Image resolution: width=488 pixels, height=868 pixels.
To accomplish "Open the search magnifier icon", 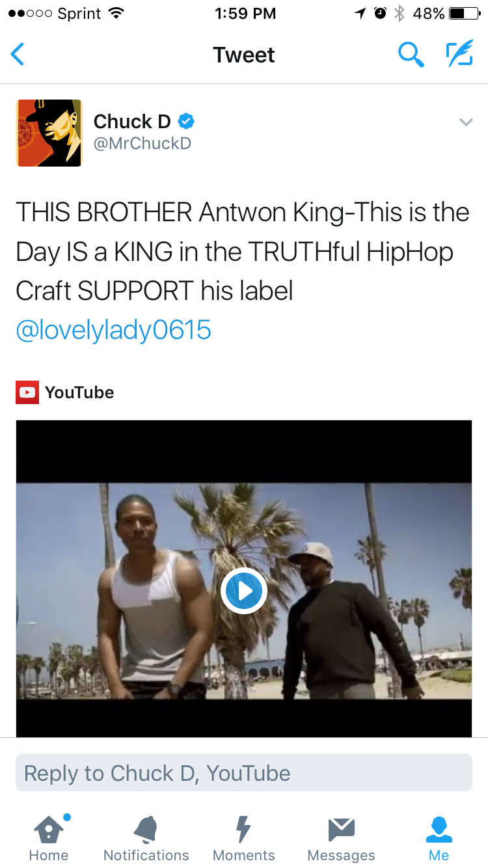I will point(411,55).
